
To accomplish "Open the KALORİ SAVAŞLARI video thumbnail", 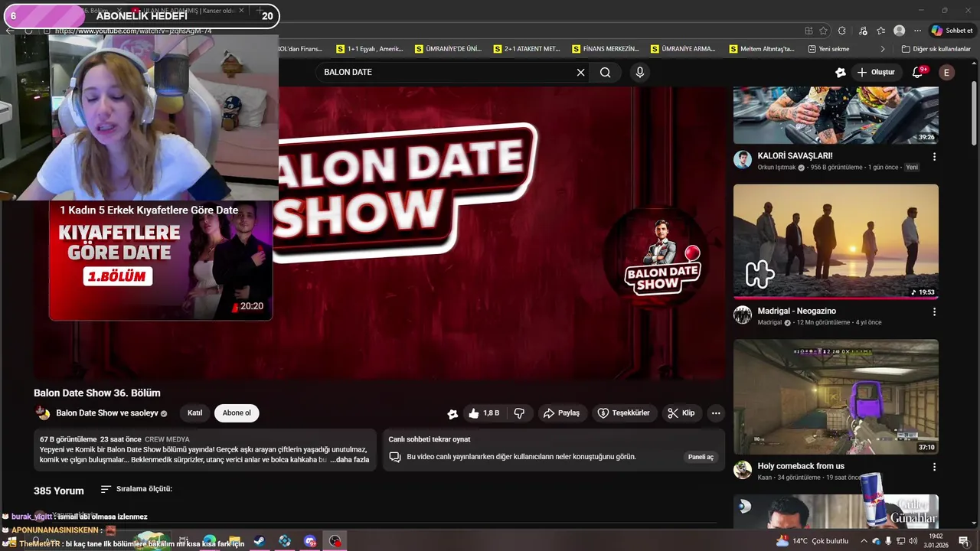I will pos(836,115).
